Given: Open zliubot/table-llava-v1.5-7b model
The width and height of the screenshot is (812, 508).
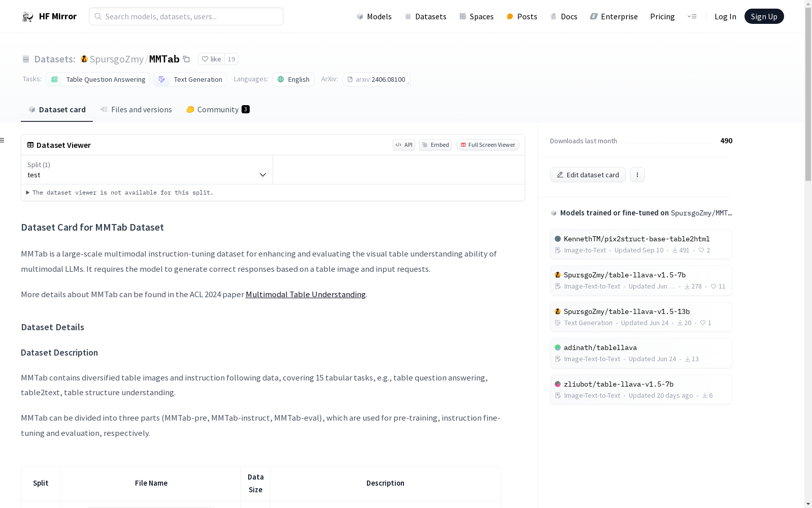Looking at the screenshot, I should pyautogui.click(x=641, y=390).
